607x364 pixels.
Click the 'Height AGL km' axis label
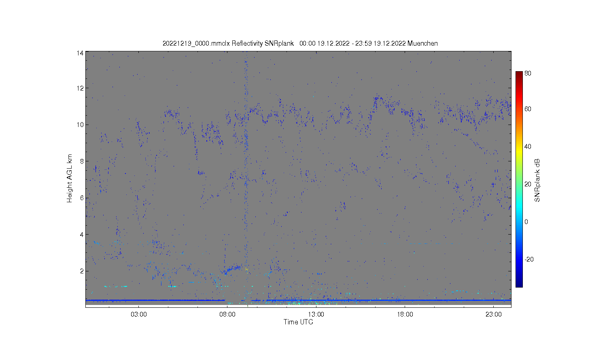(x=70, y=178)
